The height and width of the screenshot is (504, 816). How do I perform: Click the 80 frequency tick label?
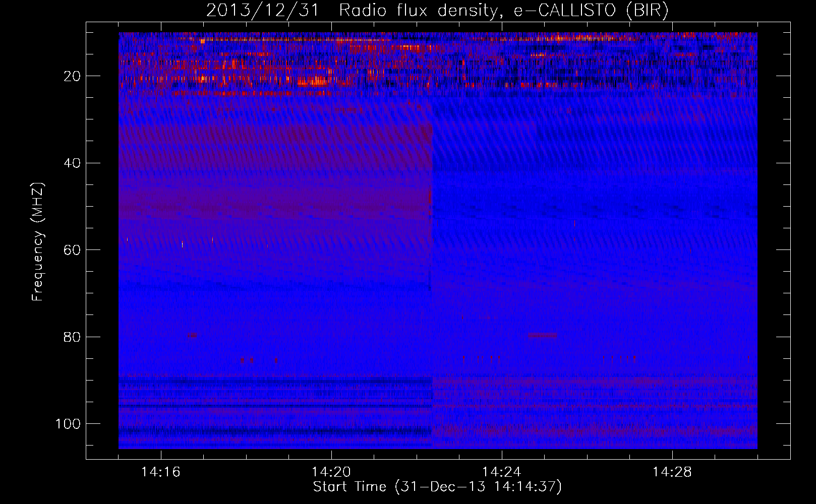[72, 337]
